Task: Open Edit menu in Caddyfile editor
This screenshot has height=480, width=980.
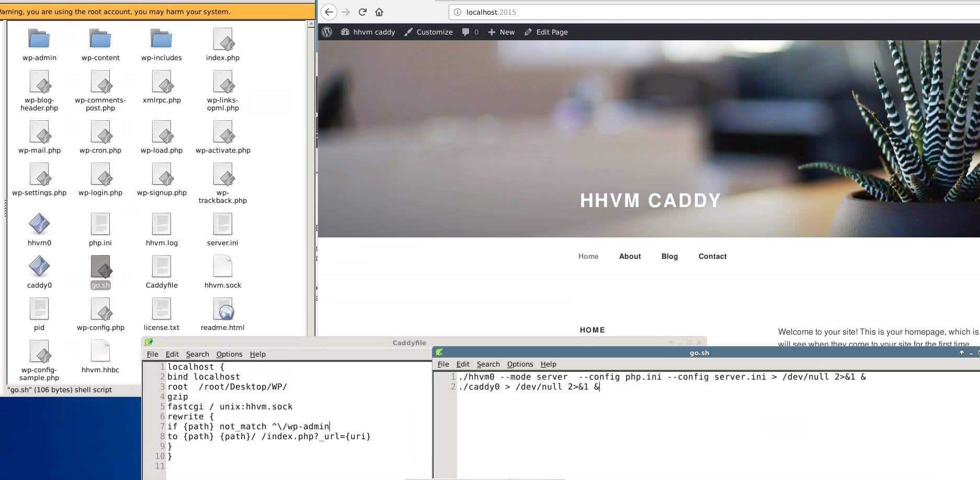Action: pyautogui.click(x=172, y=354)
